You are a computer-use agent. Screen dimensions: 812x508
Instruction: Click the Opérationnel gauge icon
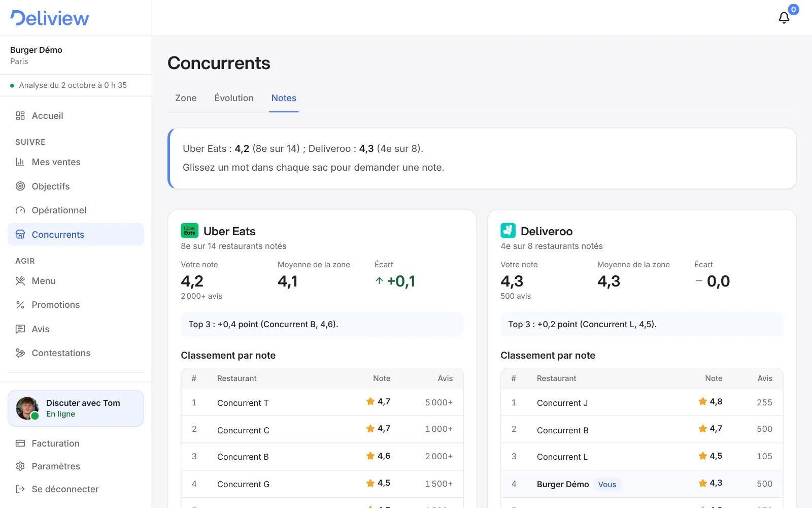(20, 210)
